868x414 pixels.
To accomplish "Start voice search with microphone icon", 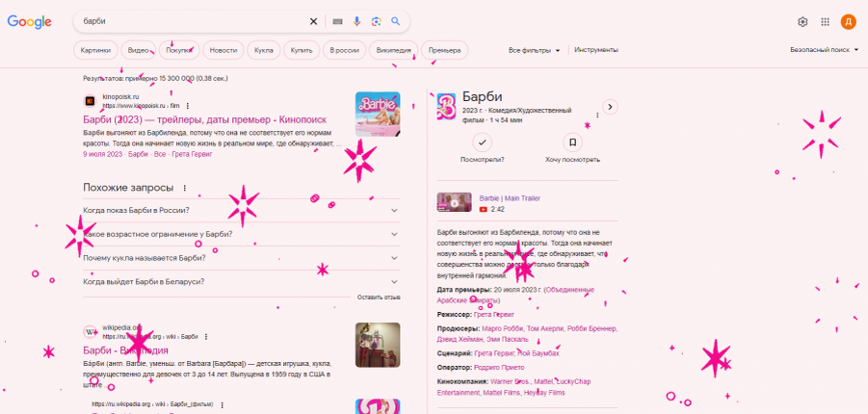I will point(356,21).
